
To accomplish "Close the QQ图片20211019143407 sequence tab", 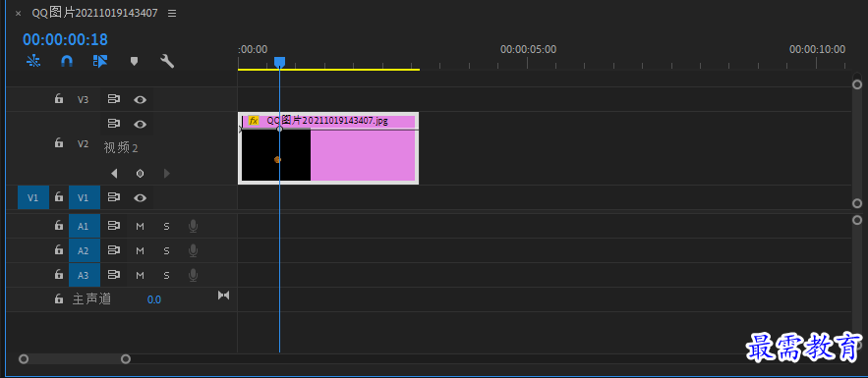I will point(18,14).
